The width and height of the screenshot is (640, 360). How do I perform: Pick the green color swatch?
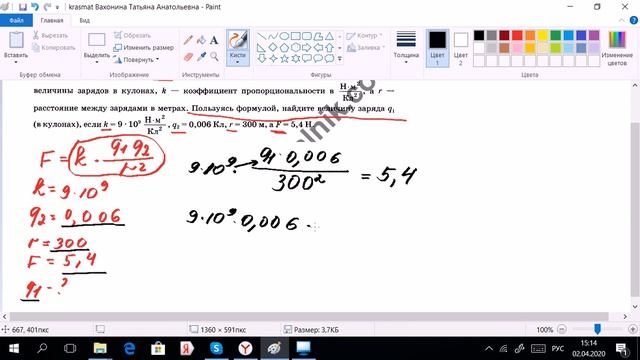tap(556, 36)
